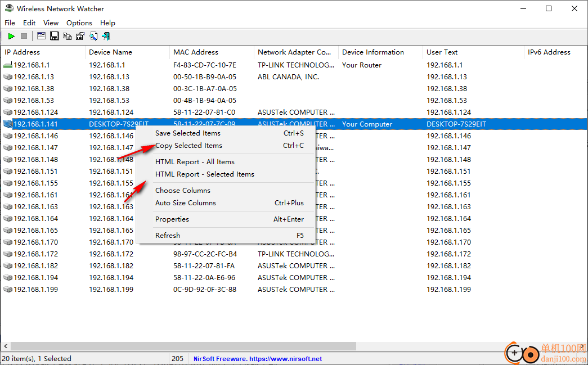Click "192.168.1.194" in the Device Name column
Viewport: 588px width, 365px height.
point(111,278)
